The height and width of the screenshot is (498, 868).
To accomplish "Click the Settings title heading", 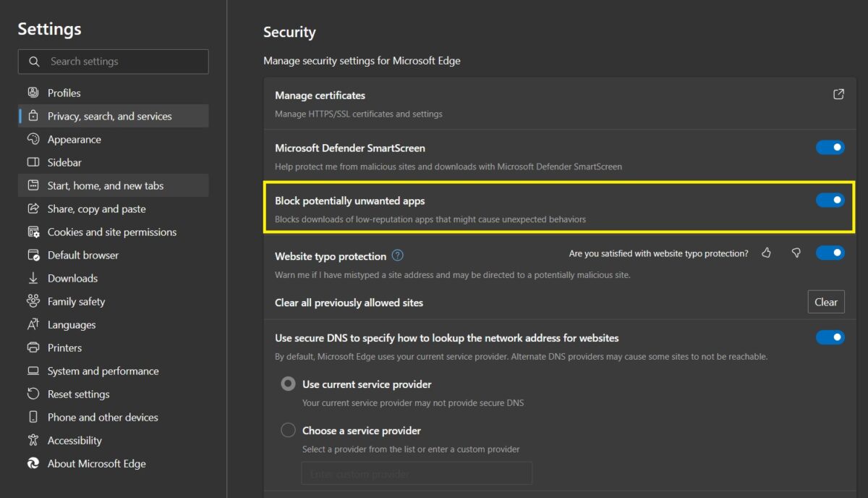I will (x=49, y=29).
